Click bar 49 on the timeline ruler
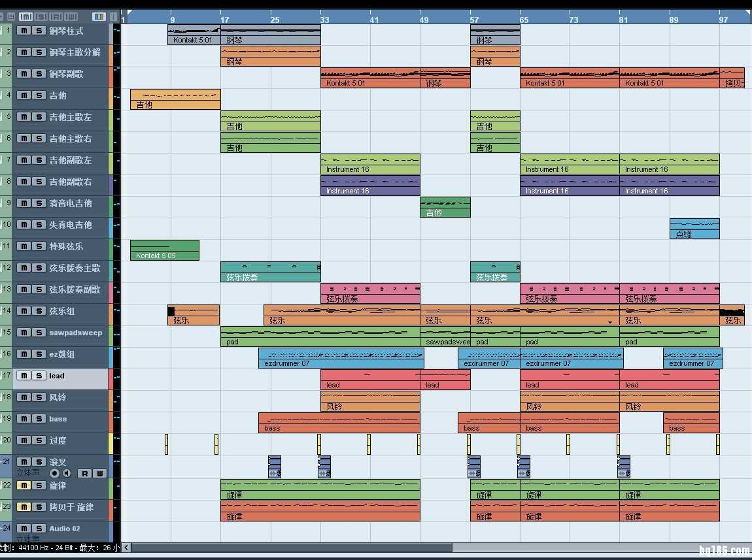 pyautogui.click(x=424, y=20)
